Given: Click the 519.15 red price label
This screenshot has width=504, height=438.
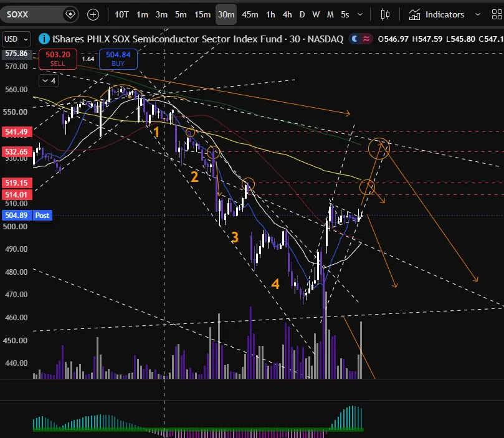Looking at the screenshot, I should (x=17, y=183).
